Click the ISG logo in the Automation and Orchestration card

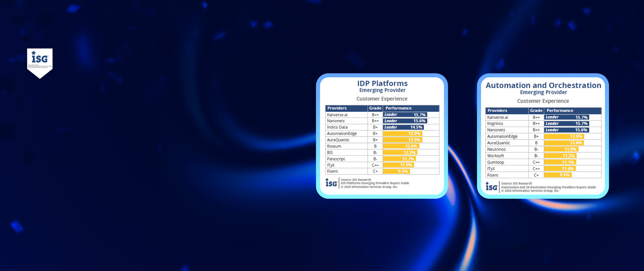click(491, 187)
